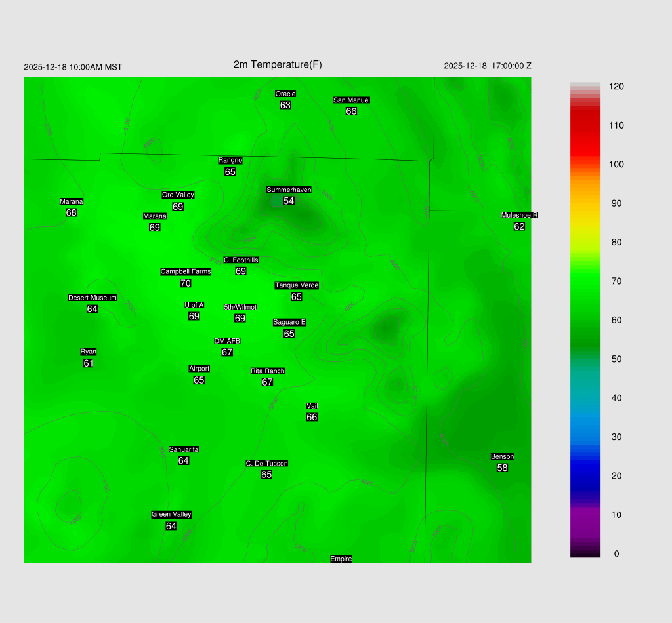Select the Oro Valley station label

tap(178, 195)
